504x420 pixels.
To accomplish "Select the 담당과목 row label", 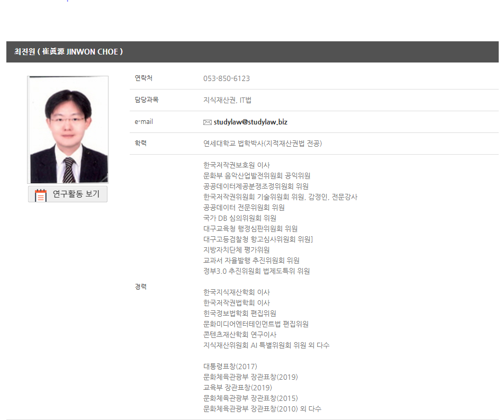I will (147, 100).
